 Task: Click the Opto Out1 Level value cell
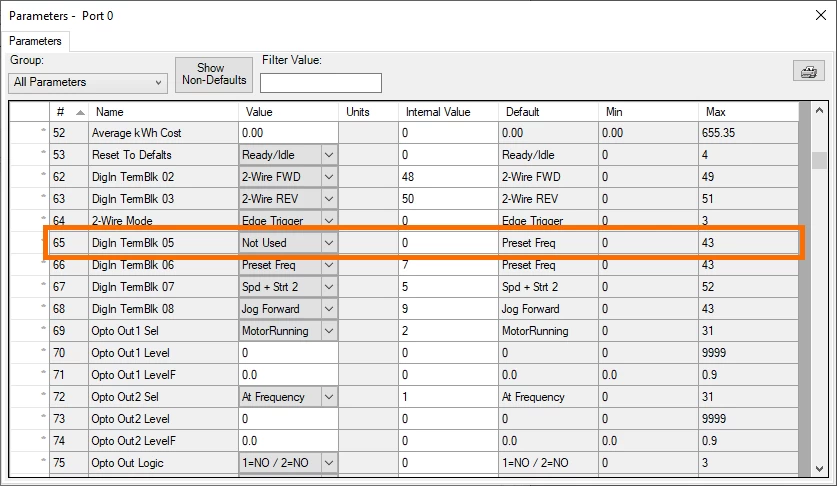[x=288, y=353]
